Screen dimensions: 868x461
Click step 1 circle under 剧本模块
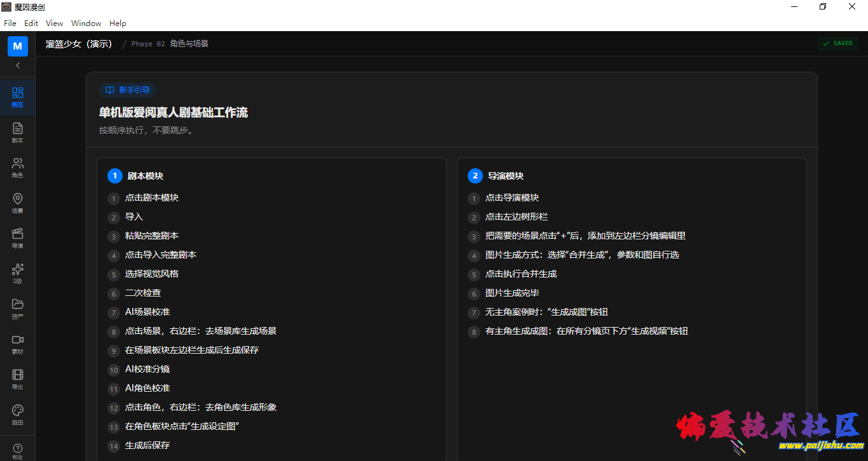(x=114, y=199)
